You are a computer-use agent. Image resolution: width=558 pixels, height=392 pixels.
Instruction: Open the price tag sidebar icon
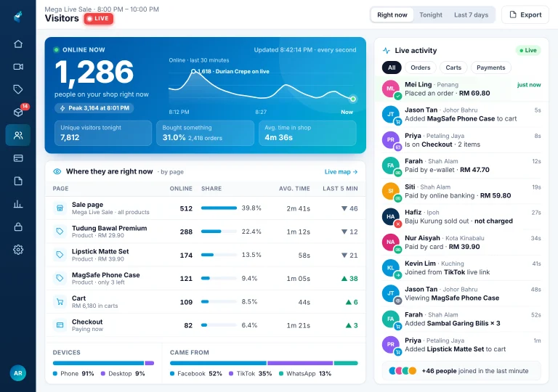click(18, 89)
